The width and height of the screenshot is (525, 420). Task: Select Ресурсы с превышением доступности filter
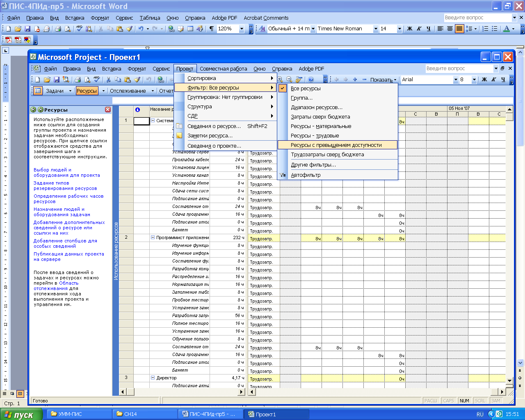(x=338, y=145)
